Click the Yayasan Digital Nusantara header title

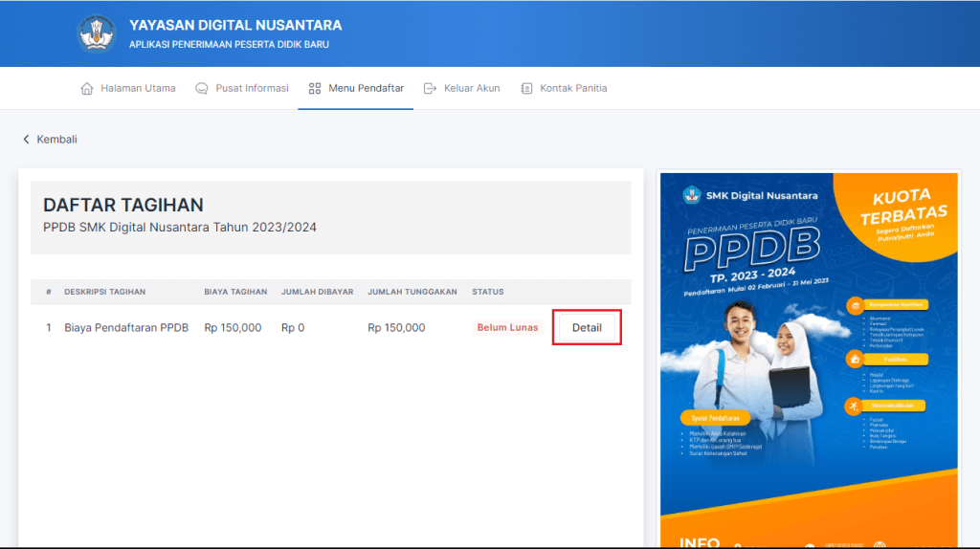(x=234, y=25)
